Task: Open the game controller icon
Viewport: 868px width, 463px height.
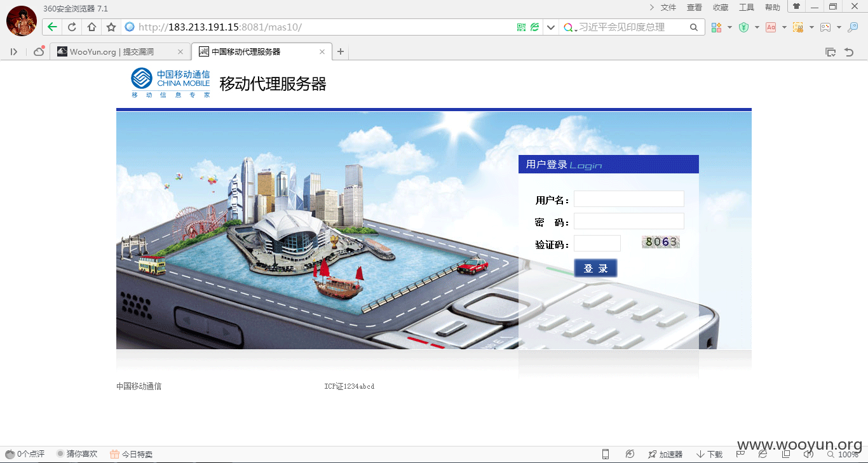Action: [825, 27]
